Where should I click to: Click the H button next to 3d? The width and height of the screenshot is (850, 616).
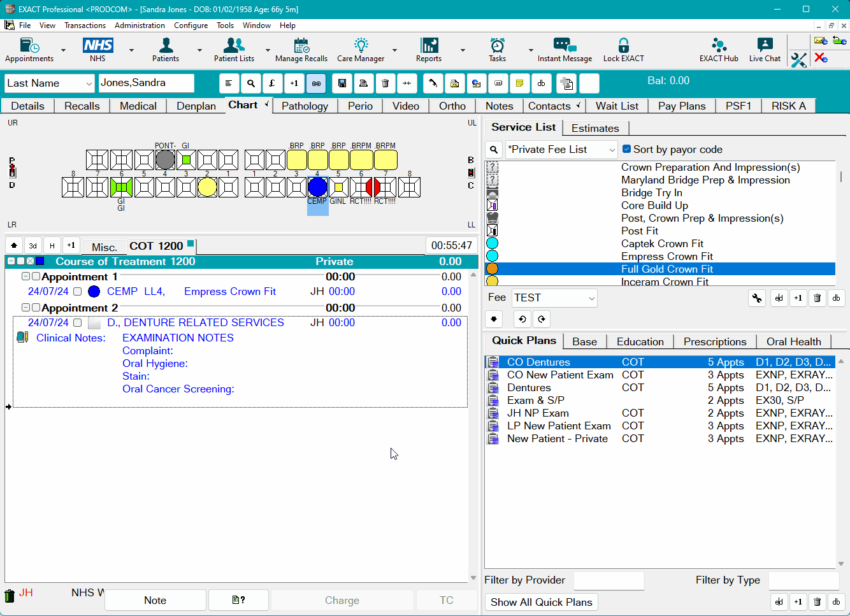pos(52,245)
